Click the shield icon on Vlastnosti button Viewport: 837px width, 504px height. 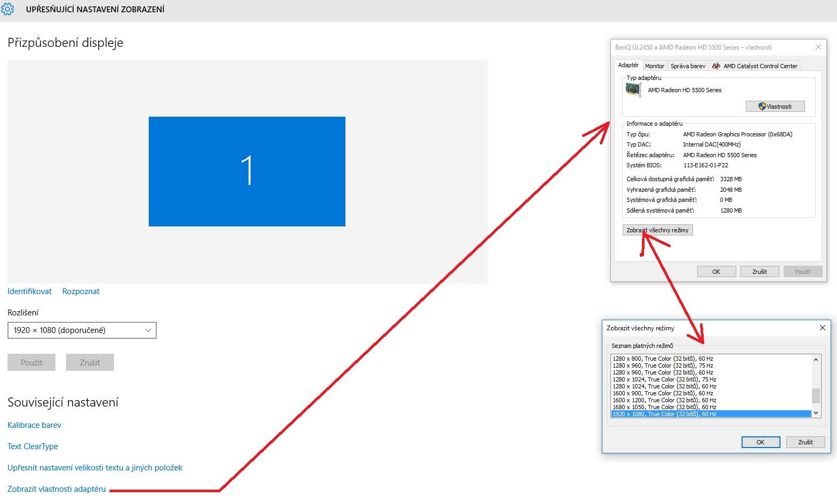pos(762,107)
